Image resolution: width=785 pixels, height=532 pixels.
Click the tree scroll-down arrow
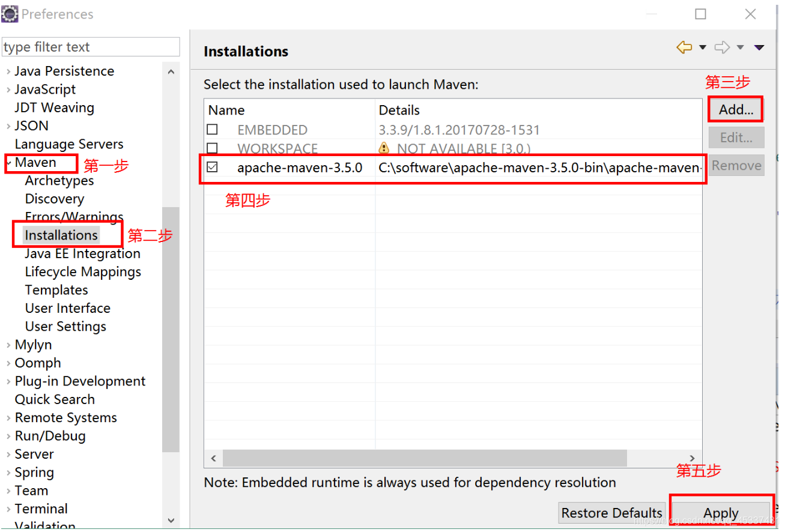(x=171, y=521)
